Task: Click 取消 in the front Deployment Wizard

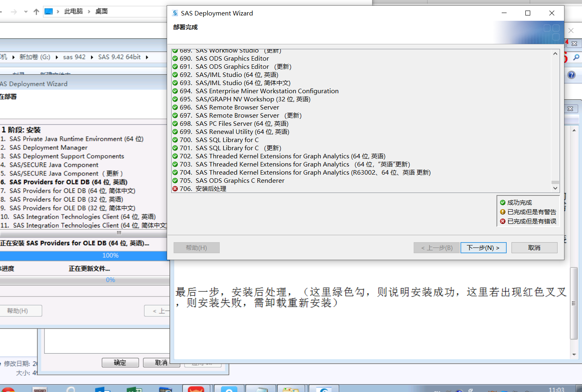Action: (x=534, y=247)
